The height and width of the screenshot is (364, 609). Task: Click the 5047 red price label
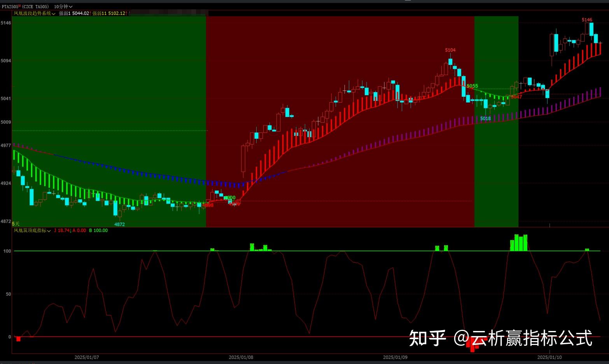pos(516,97)
